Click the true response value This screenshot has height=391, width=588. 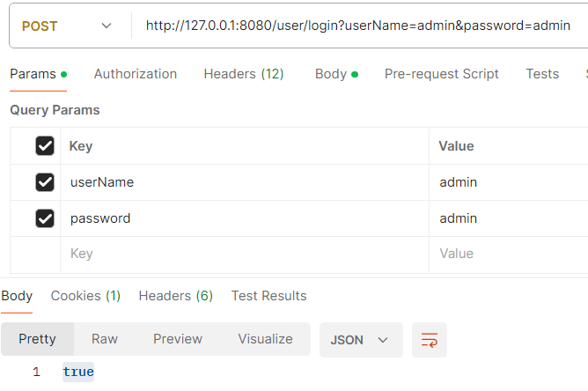point(78,372)
